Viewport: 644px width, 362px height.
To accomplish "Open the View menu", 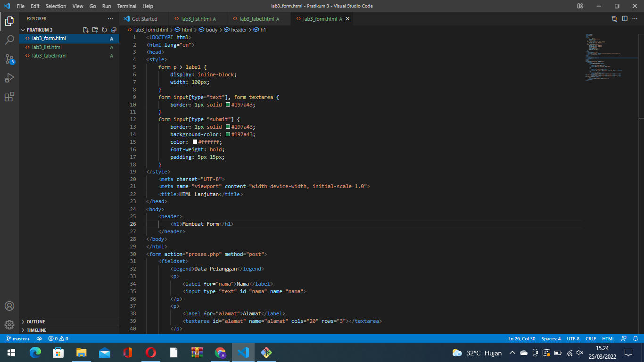I will pos(78,6).
